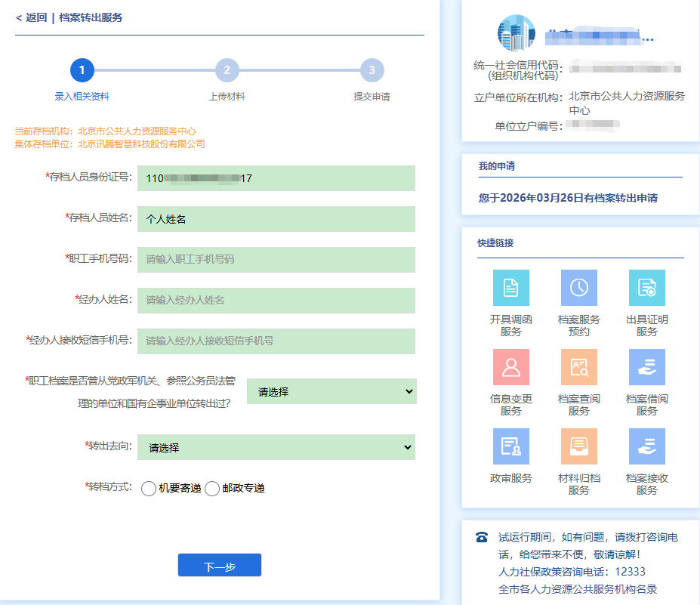Open the 档案查阅服务 icon
This screenshot has width=700, height=605.
click(x=578, y=367)
